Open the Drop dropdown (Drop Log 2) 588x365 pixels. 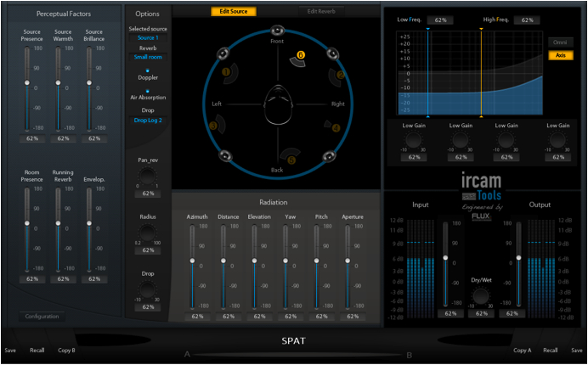[x=148, y=121]
